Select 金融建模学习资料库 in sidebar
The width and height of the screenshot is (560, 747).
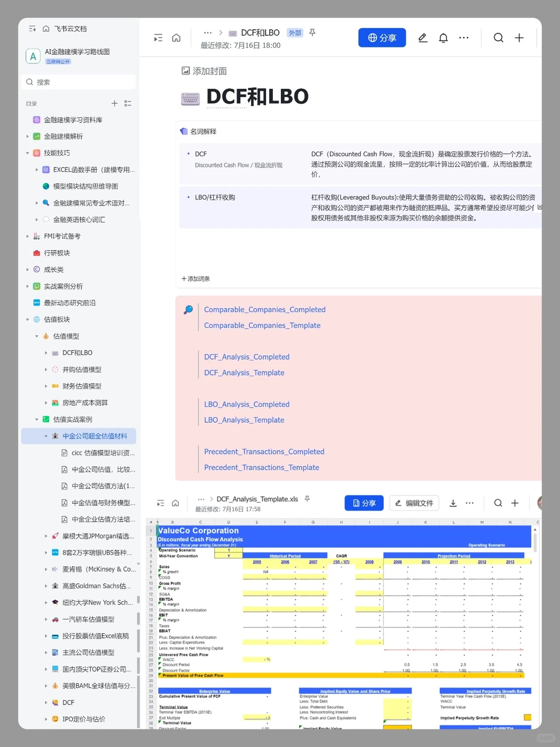(73, 120)
